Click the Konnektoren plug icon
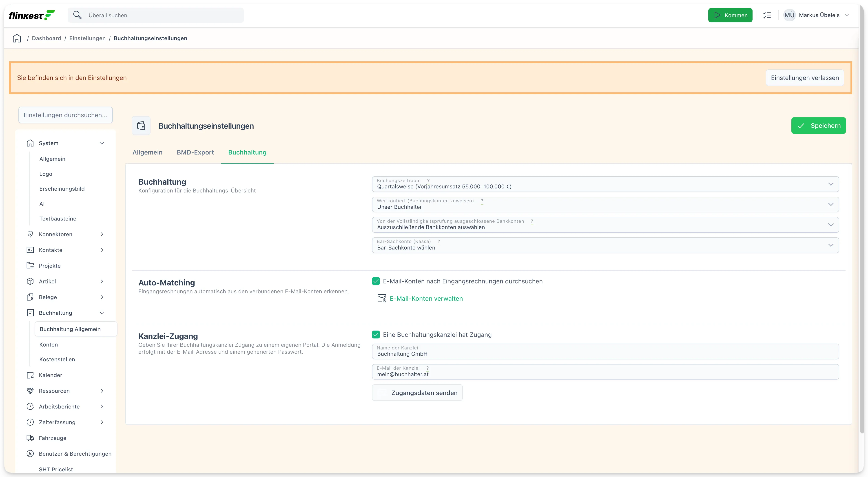Image resolution: width=868 pixels, height=477 pixels. click(x=30, y=234)
